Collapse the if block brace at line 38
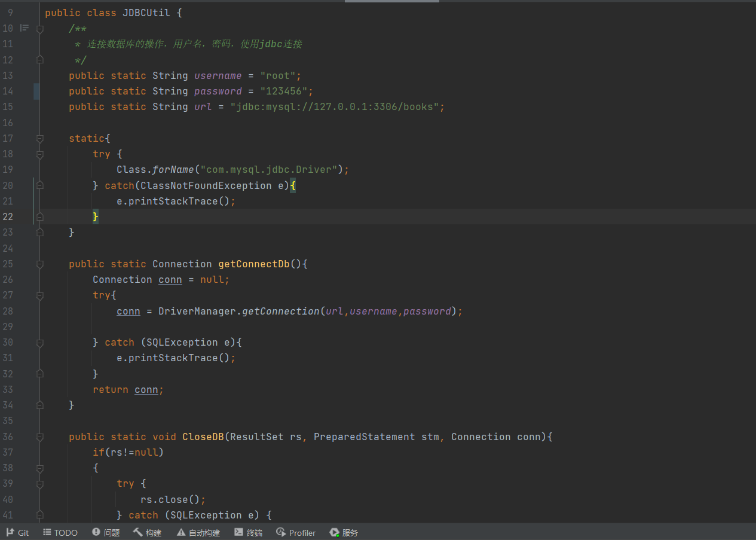The width and height of the screenshot is (756, 540). point(40,468)
